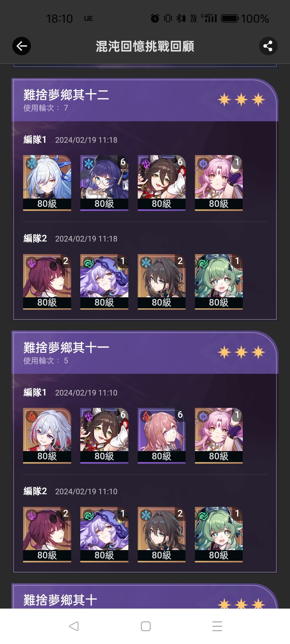Screen dimensions: 290x644
Task: Tap the back arrow button
Action: [21, 46]
